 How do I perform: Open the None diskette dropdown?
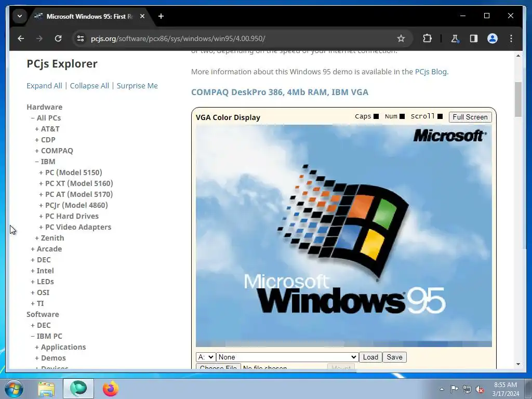pos(287,357)
